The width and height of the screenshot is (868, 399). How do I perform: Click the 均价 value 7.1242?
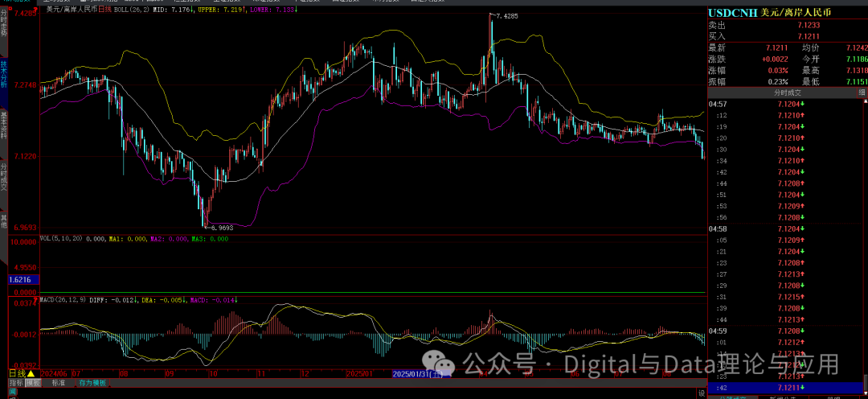pyautogui.click(x=857, y=48)
